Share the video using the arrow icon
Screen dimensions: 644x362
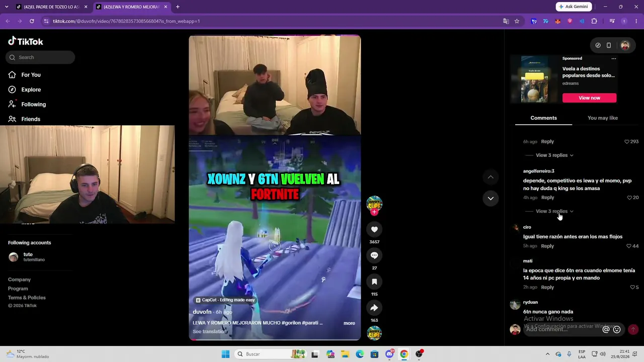(374, 308)
